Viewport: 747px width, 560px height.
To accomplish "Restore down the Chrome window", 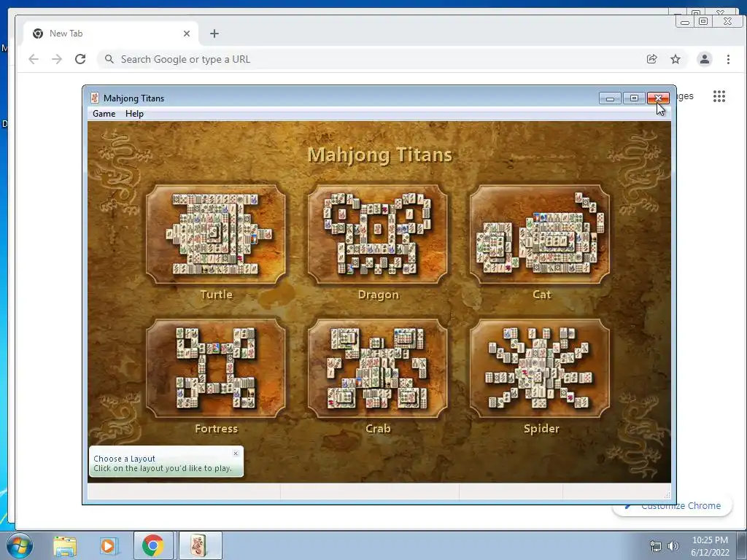I will 703,21.
